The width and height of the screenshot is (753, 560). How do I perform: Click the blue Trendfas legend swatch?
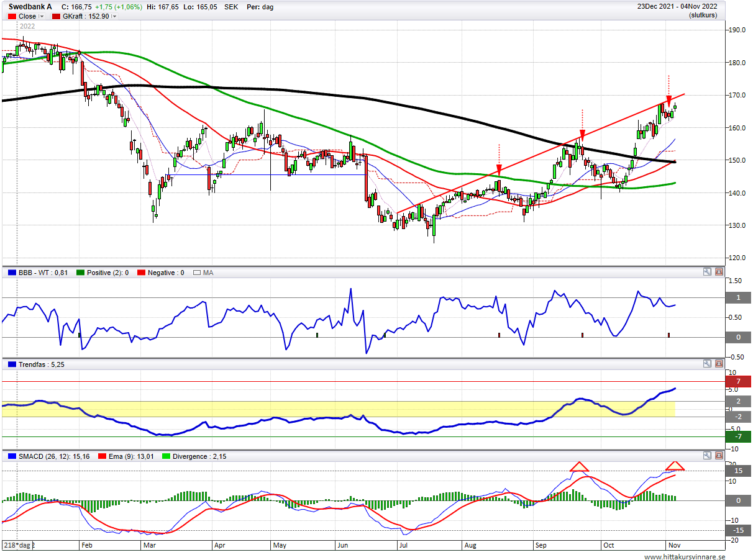click(11, 364)
